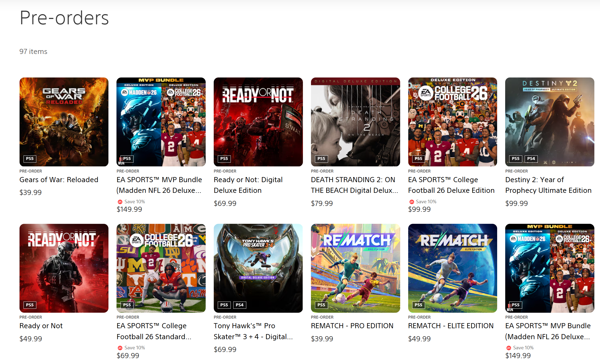The width and height of the screenshot is (600, 364).
Task: Select 'Destiny 2: Year of Prophecy Ultimate Edition' title
Action: click(x=548, y=185)
